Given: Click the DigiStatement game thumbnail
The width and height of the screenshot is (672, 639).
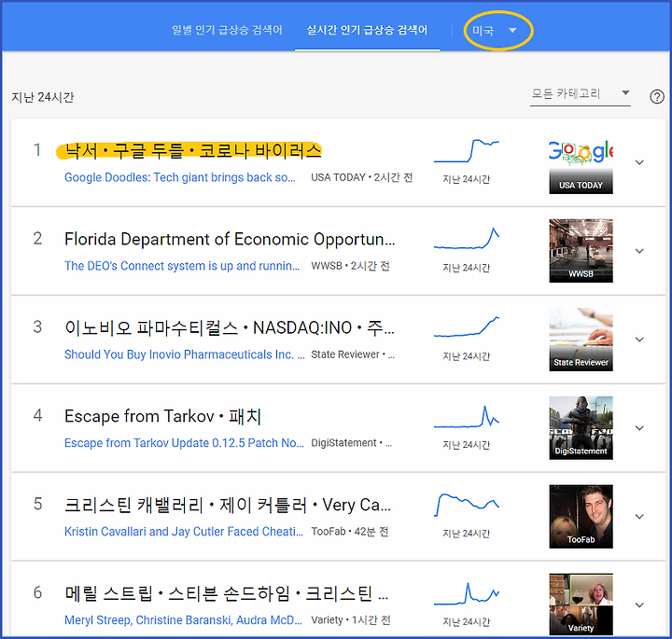Looking at the screenshot, I should tap(581, 428).
